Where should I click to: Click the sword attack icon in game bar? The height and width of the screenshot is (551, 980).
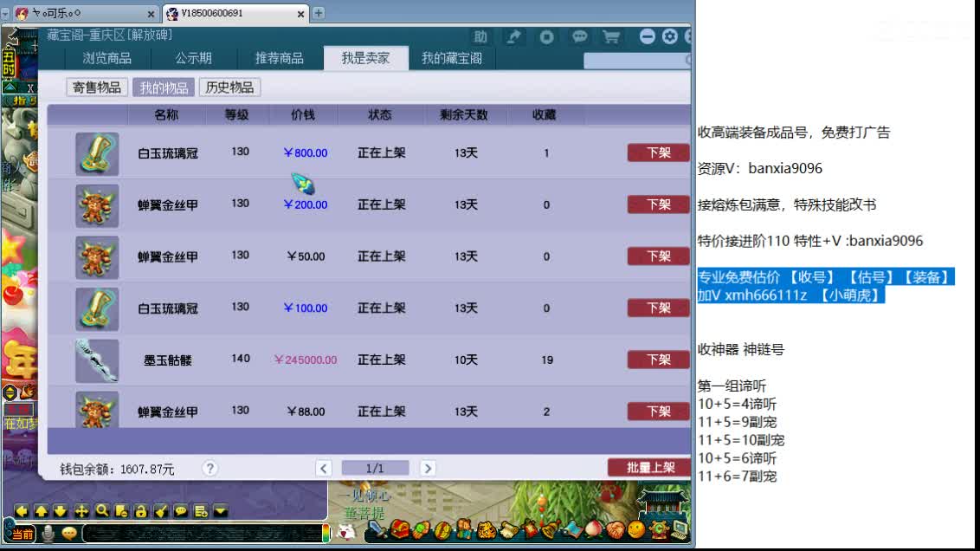pyautogui.click(x=377, y=530)
